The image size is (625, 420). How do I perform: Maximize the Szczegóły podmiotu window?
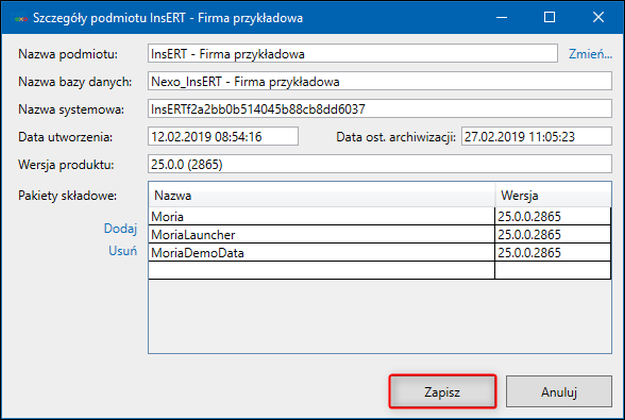pos(549,18)
